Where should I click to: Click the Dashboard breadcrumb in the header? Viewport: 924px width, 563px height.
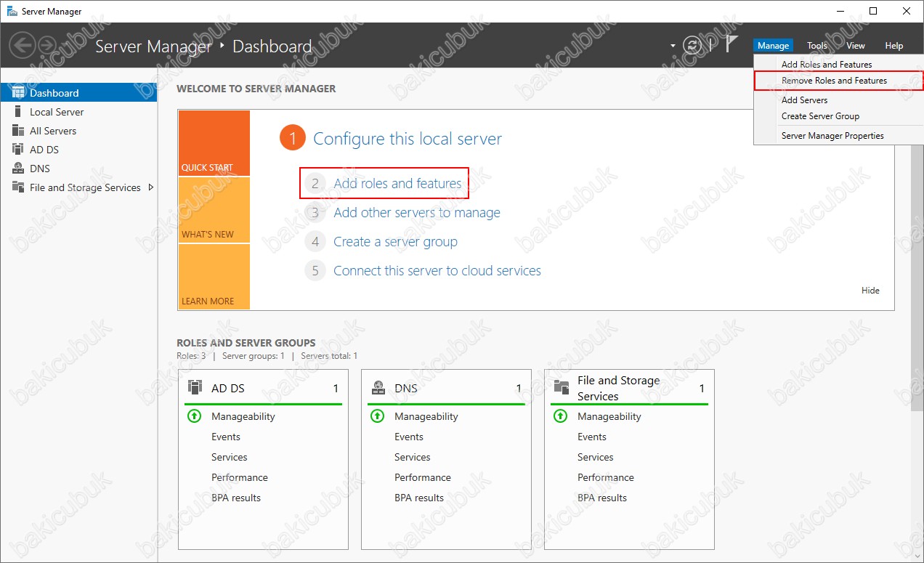(x=272, y=46)
